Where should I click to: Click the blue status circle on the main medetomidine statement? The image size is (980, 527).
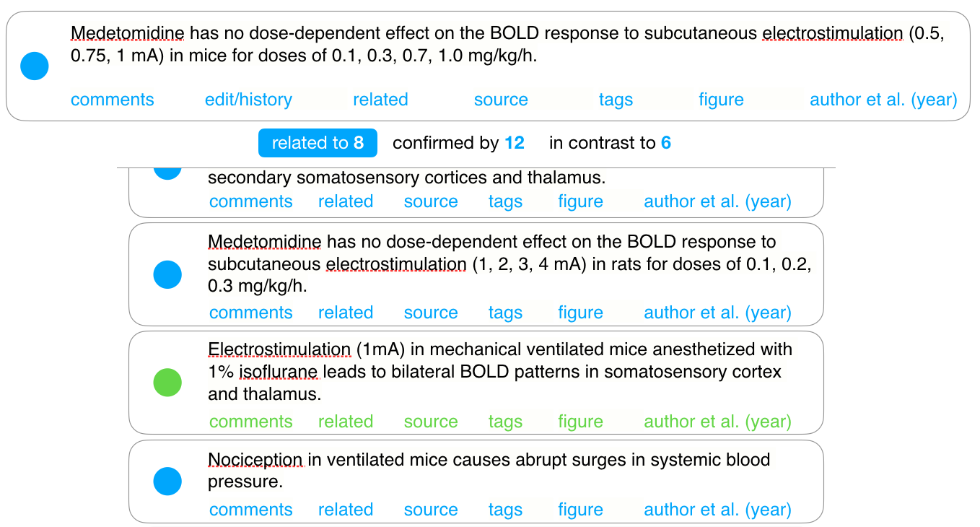(34, 65)
